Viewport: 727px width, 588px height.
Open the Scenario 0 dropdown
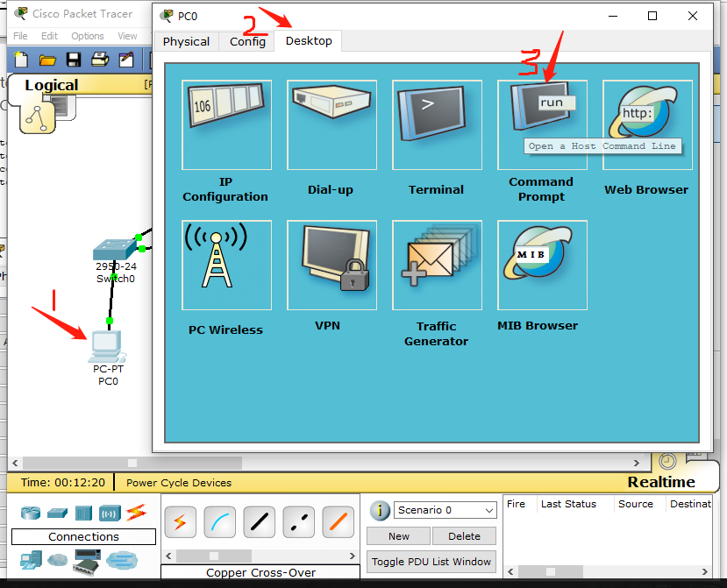pos(445,510)
